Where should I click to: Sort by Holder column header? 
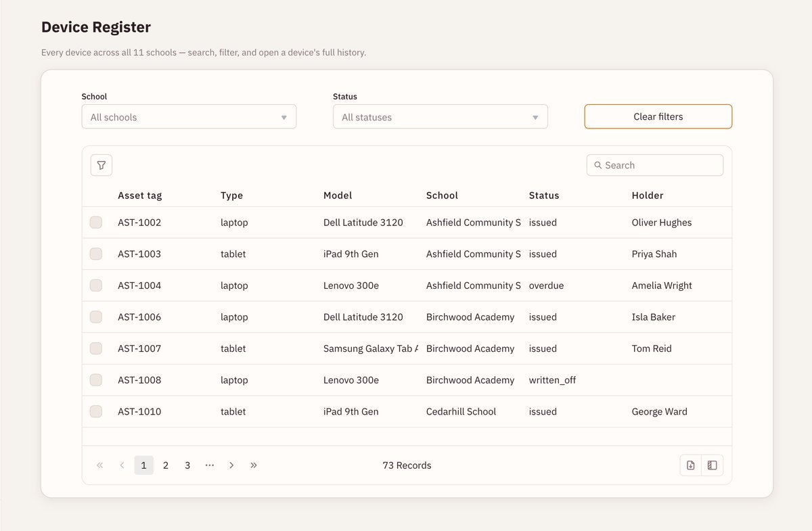648,195
